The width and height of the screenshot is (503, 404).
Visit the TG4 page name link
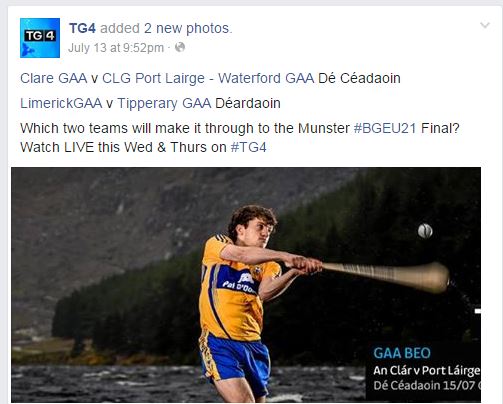[x=82, y=28]
